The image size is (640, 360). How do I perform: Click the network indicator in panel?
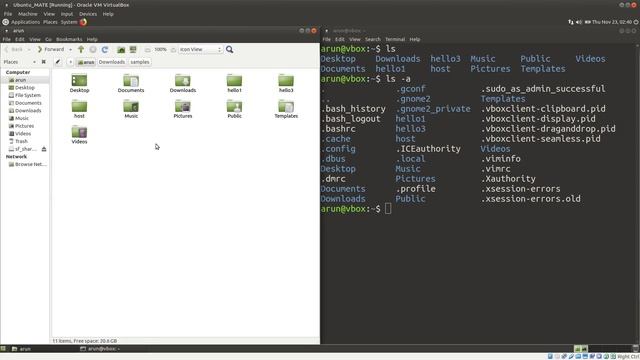[571, 22]
